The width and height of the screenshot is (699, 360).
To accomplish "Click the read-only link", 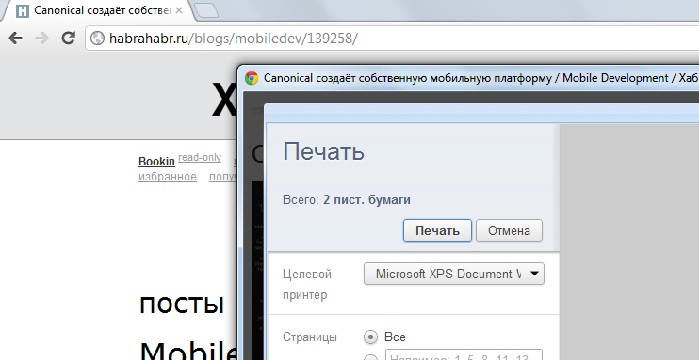I will click(x=200, y=157).
